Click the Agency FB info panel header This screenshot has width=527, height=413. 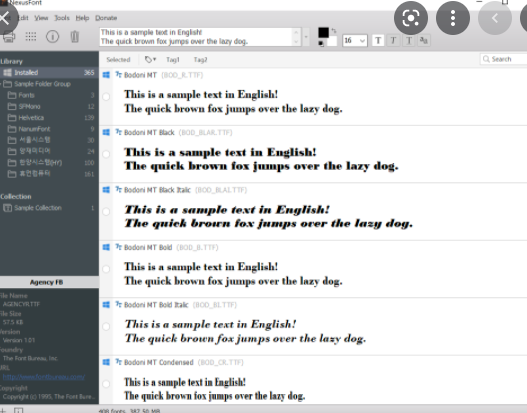(x=49, y=282)
